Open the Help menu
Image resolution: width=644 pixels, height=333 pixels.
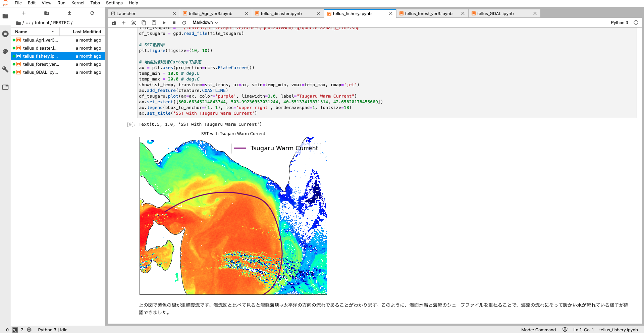point(133,3)
